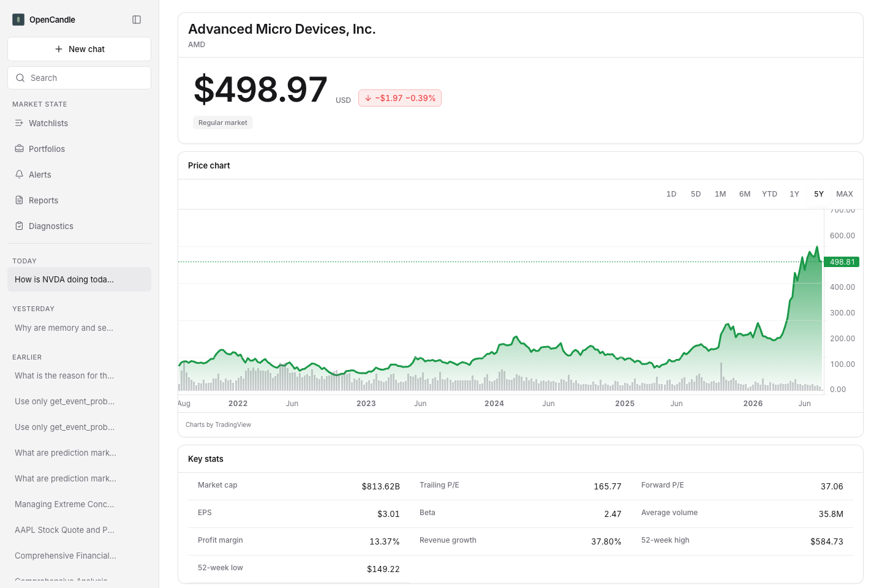Collapse the sidebar panel icon
The width and height of the screenshot is (882, 588).
[x=137, y=20]
